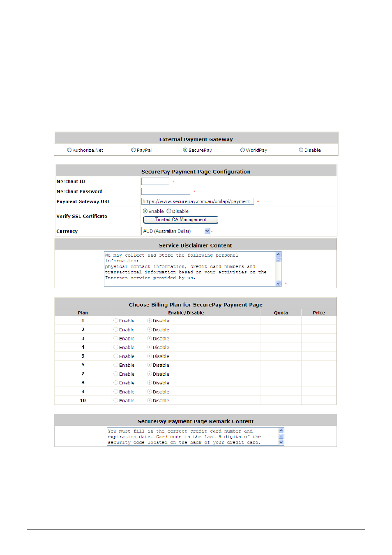Image resolution: width=392 pixels, height=555 pixels.
Task: Select the PayPal gateway radio button
Action: pyautogui.click(x=133, y=150)
